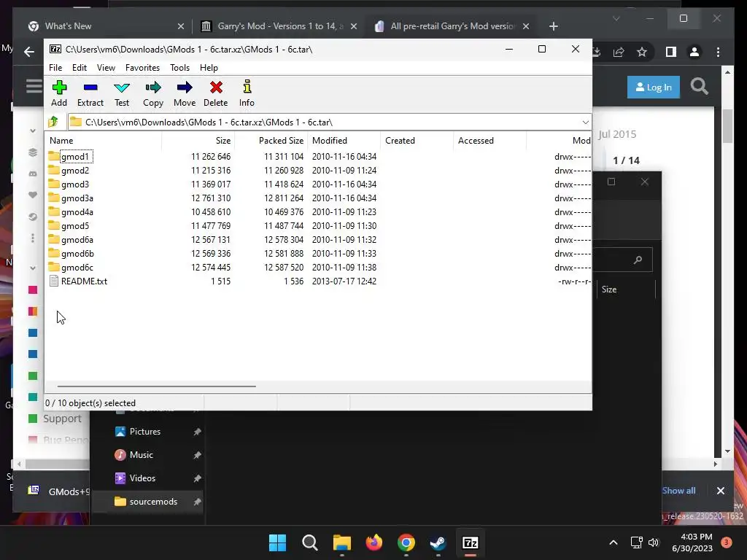The height and width of the screenshot is (560, 747).
Task: Select the gmod3a folder
Action: [77, 198]
